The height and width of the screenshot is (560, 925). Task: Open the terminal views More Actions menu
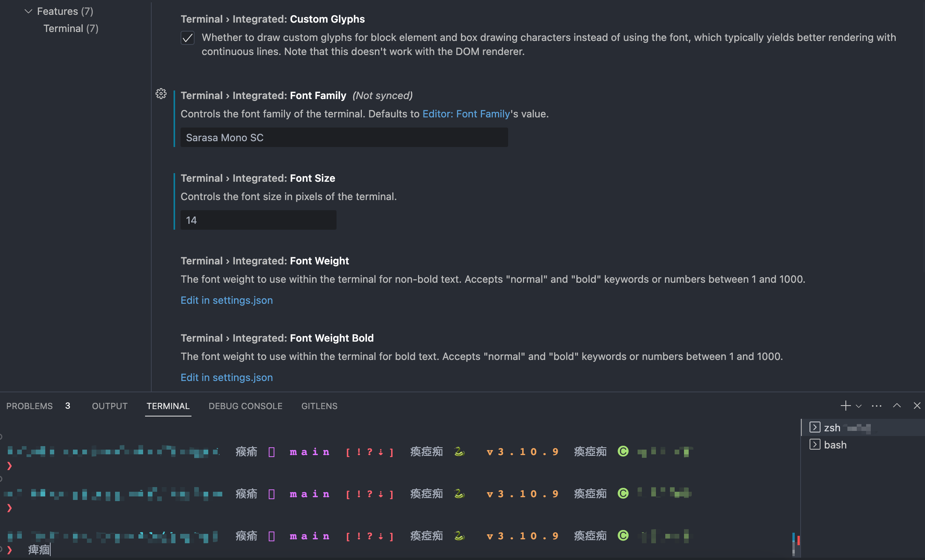click(x=876, y=406)
